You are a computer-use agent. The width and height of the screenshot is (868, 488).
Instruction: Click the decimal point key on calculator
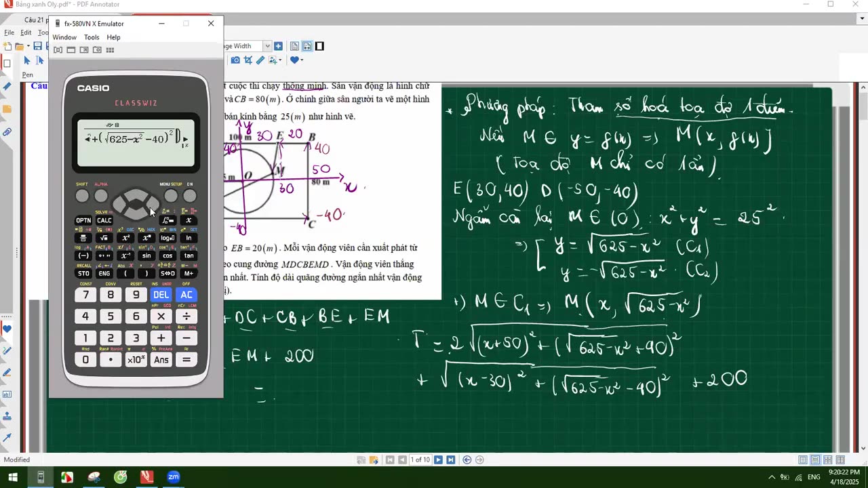click(111, 360)
